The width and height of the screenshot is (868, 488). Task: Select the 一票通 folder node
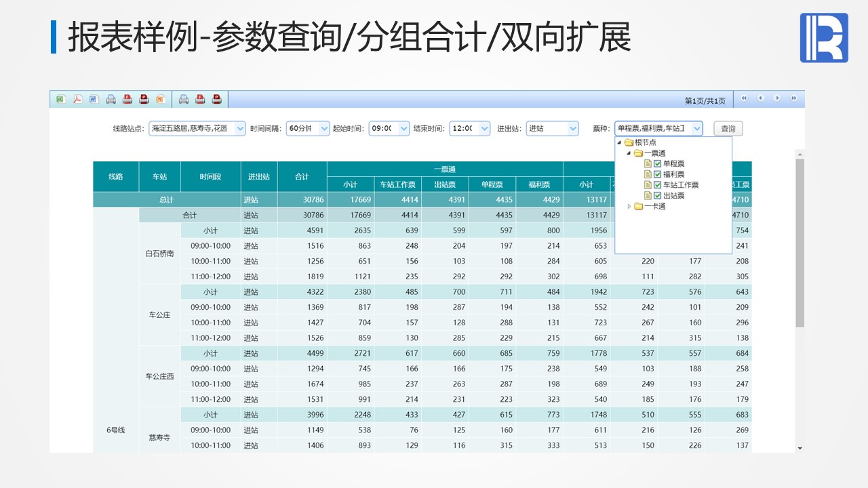654,153
